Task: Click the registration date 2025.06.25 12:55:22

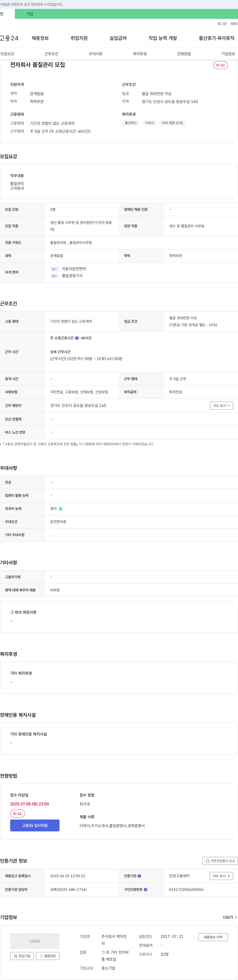Action: (x=68, y=876)
